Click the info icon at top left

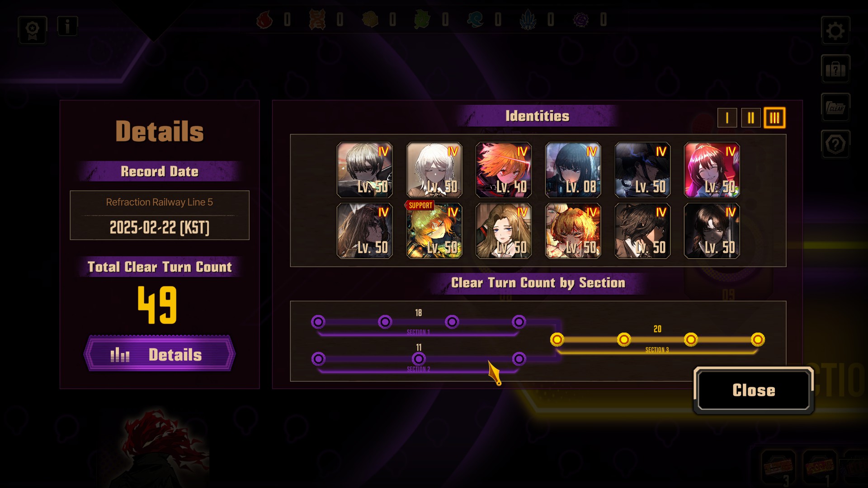coord(67,26)
